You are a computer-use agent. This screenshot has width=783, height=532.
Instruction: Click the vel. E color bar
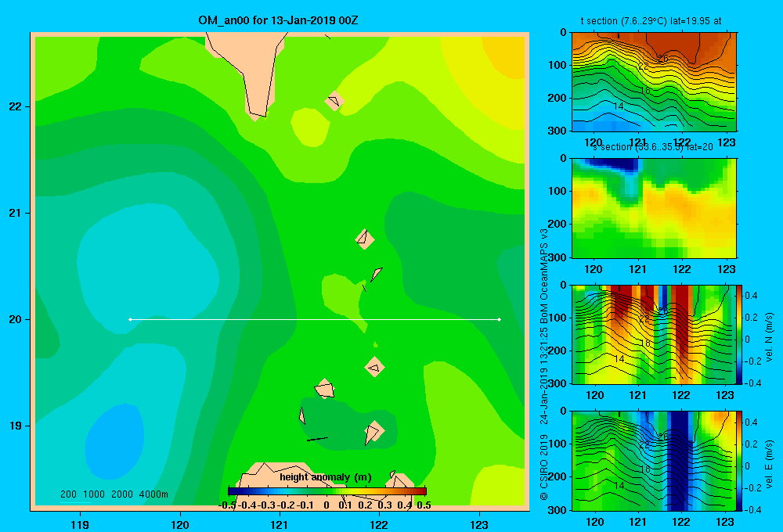click(739, 461)
